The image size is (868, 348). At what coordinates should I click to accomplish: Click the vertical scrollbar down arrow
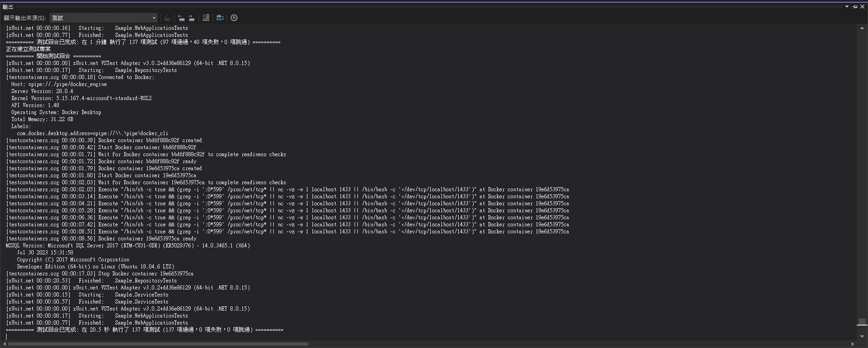[862, 336]
